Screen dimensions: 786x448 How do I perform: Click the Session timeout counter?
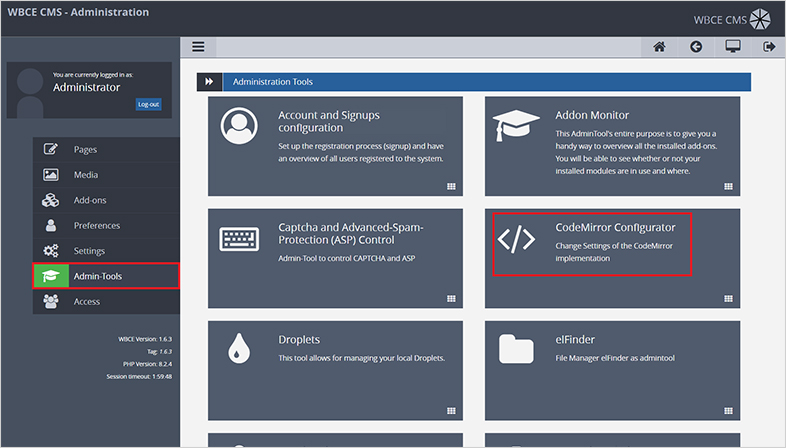pyautogui.click(x=139, y=376)
